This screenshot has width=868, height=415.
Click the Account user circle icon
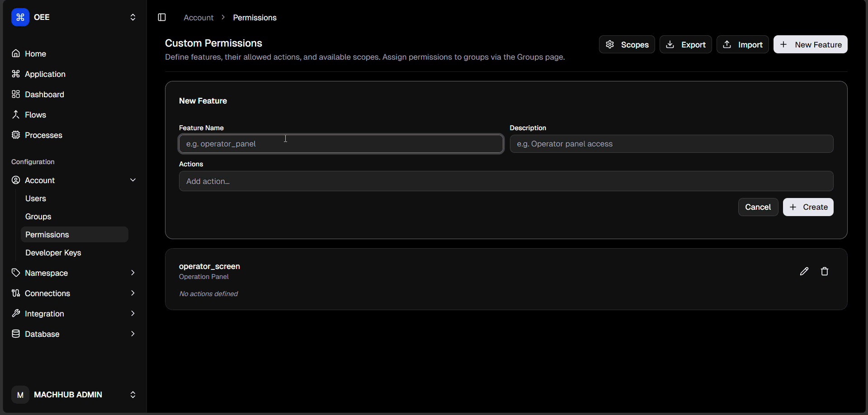click(x=16, y=180)
